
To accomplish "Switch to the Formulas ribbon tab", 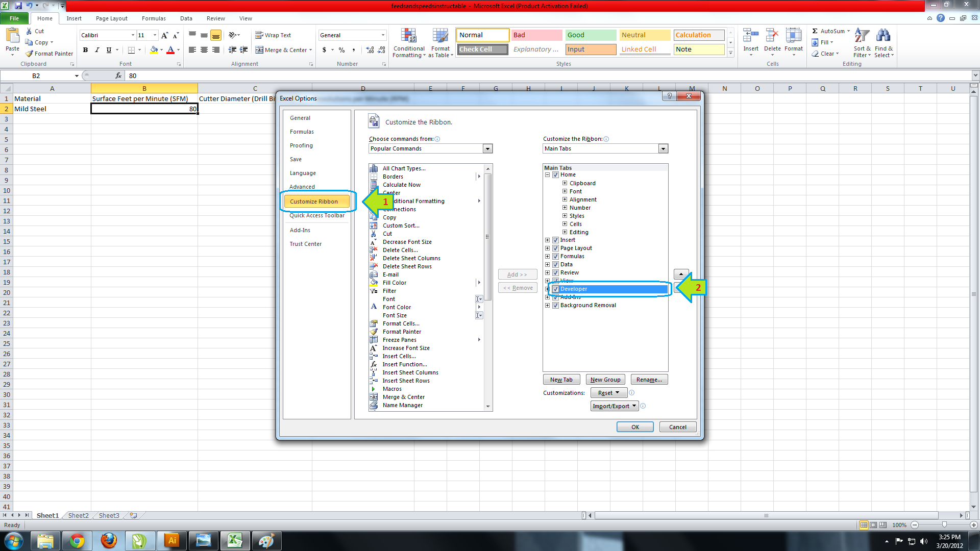I will (x=154, y=18).
